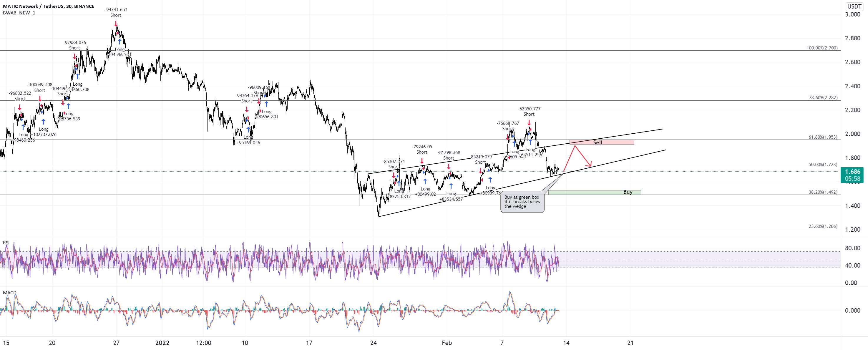The image size is (868, 350).
Task: Select the green Buy zone box
Action: [595, 192]
